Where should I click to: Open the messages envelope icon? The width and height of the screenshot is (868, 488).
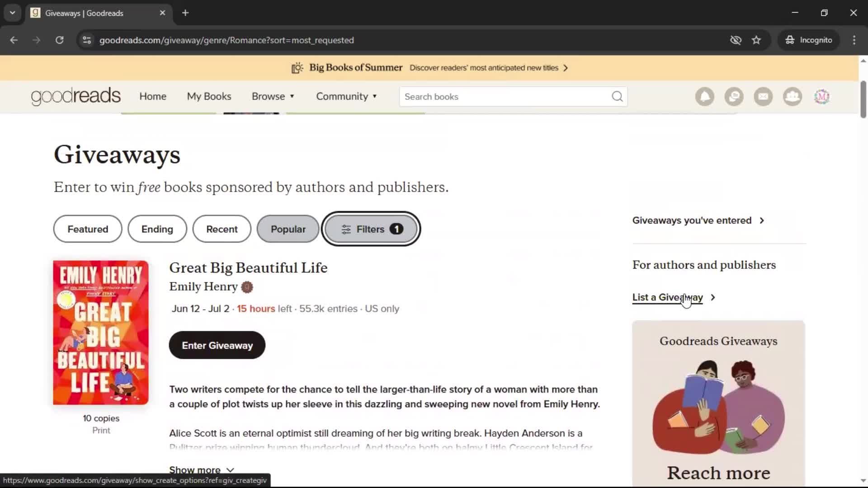coord(763,97)
